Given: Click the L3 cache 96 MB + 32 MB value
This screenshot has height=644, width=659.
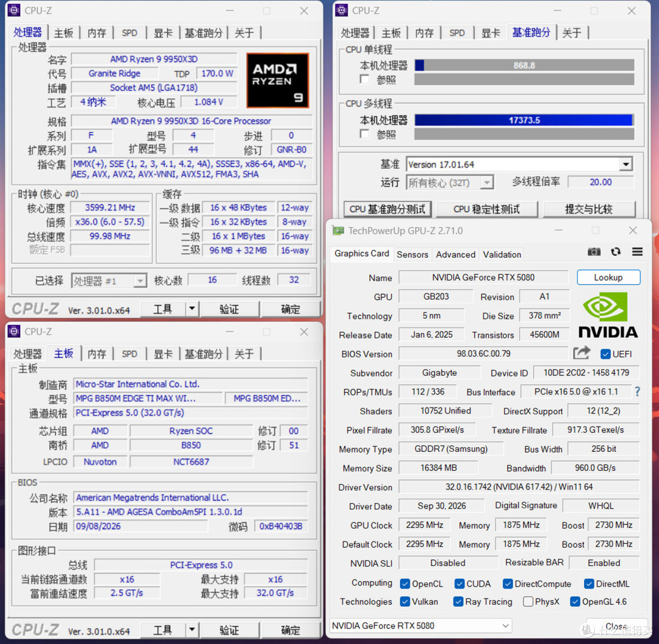Looking at the screenshot, I should [238, 251].
